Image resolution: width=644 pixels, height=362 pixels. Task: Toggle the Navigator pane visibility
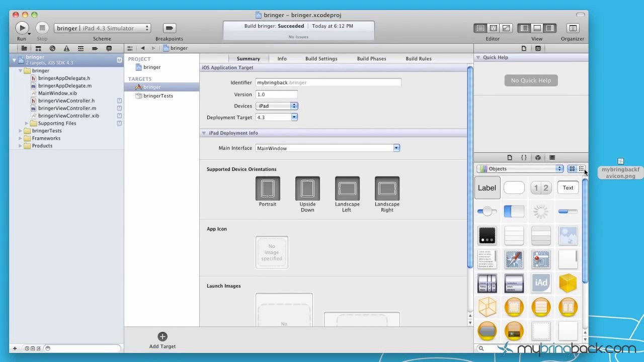point(524,28)
